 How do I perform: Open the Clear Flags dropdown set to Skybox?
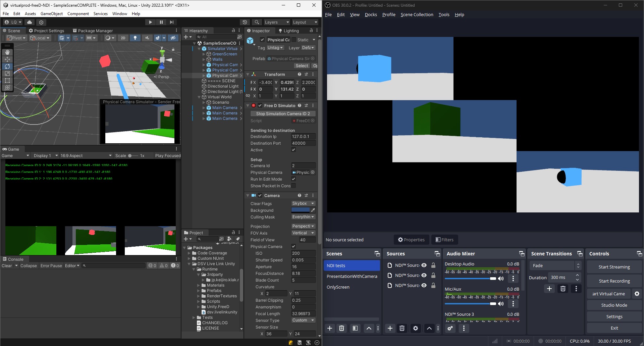click(x=303, y=203)
